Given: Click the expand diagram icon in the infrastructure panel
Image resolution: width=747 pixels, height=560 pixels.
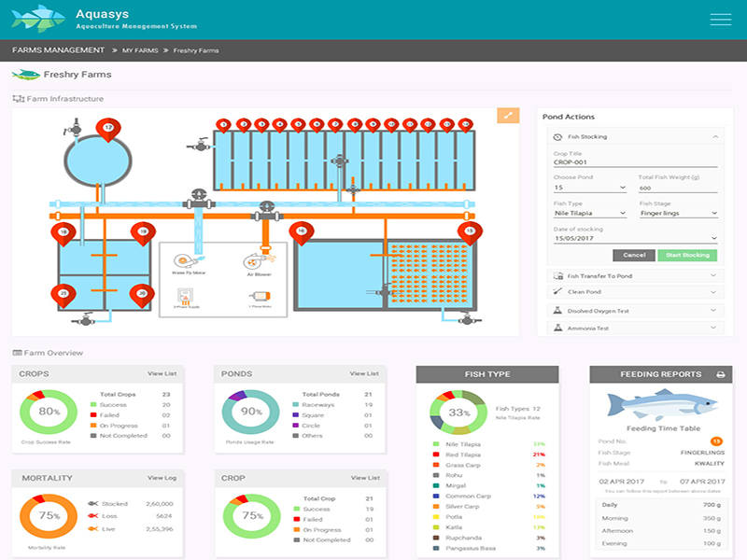Looking at the screenshot, I should pos(508,115).
